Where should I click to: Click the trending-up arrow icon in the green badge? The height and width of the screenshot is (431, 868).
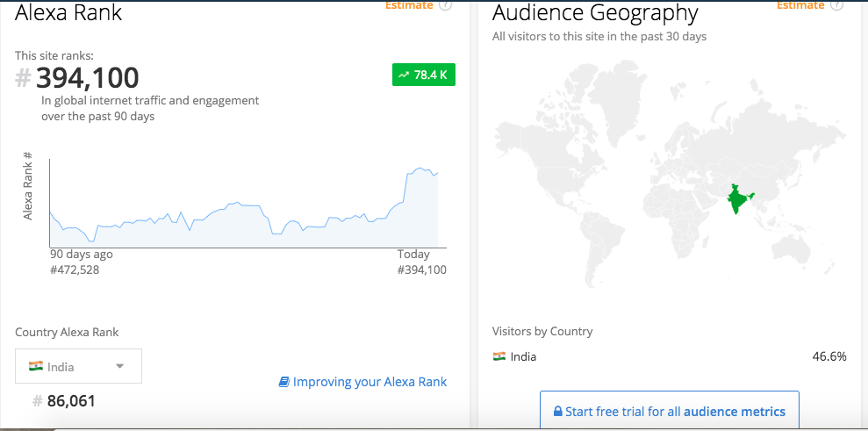(405, 75)
